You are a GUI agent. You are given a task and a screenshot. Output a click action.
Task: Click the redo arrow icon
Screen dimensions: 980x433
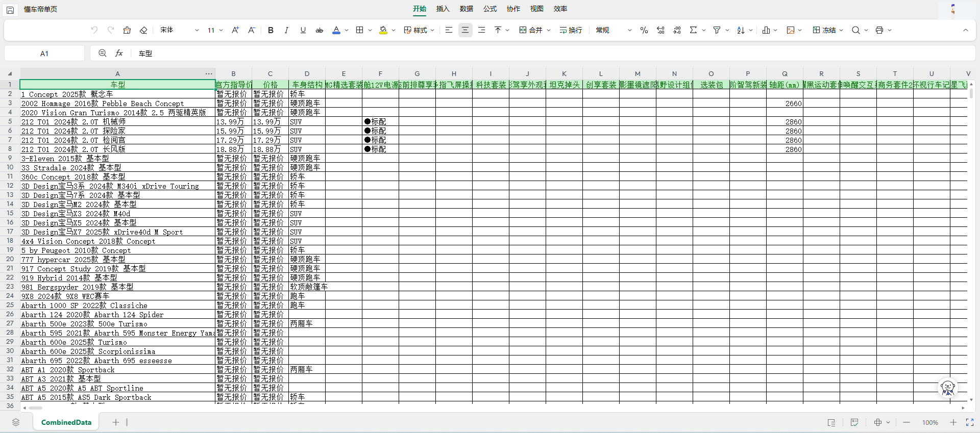(111, 30)
